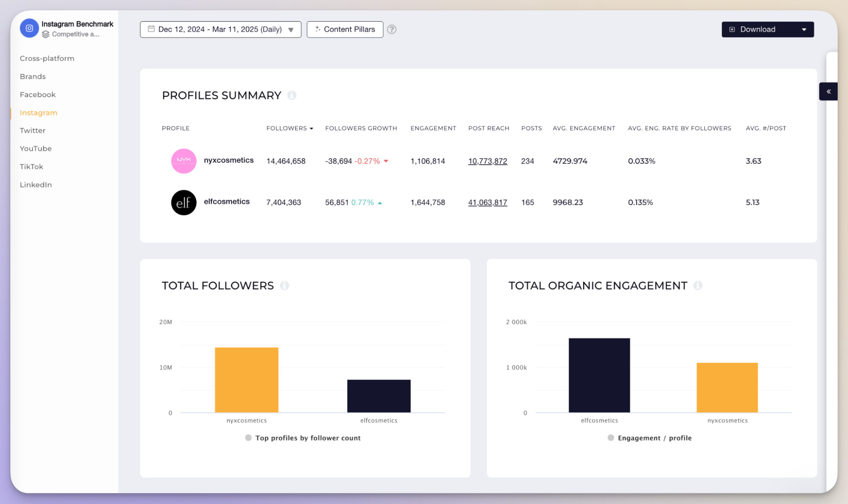Click the calendar icon in date picker
Screen dimensions: 848x504
point(151,29)
